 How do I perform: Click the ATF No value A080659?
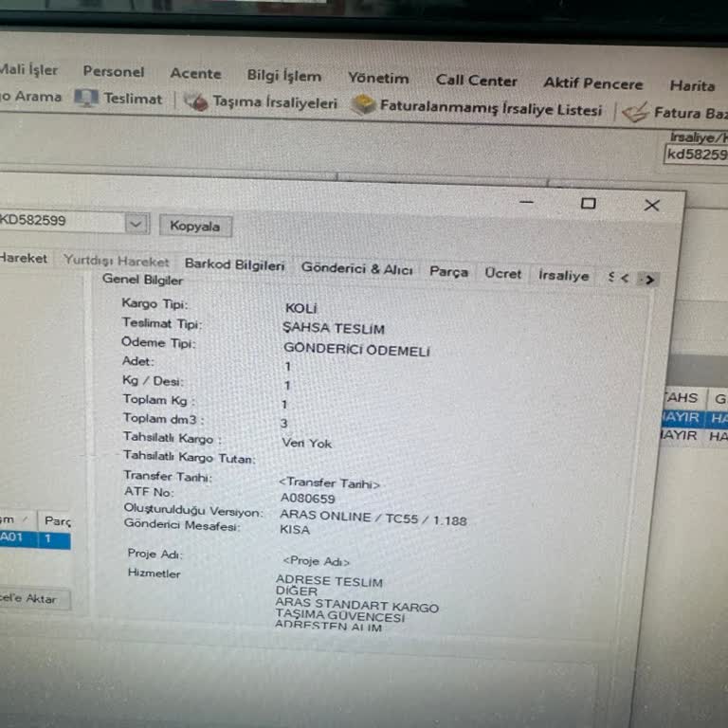(x=307, y=499)
